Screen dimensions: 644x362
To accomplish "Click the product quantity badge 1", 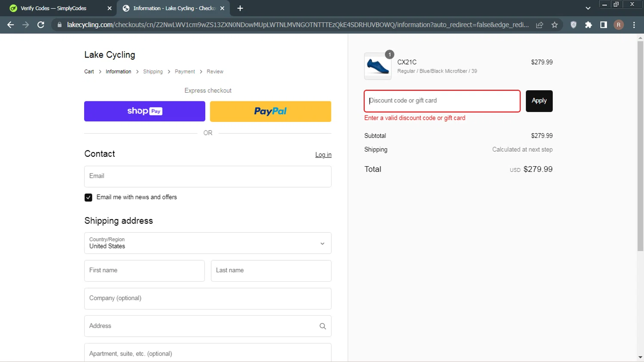I will pyautogui.click(x=389, y=55).
